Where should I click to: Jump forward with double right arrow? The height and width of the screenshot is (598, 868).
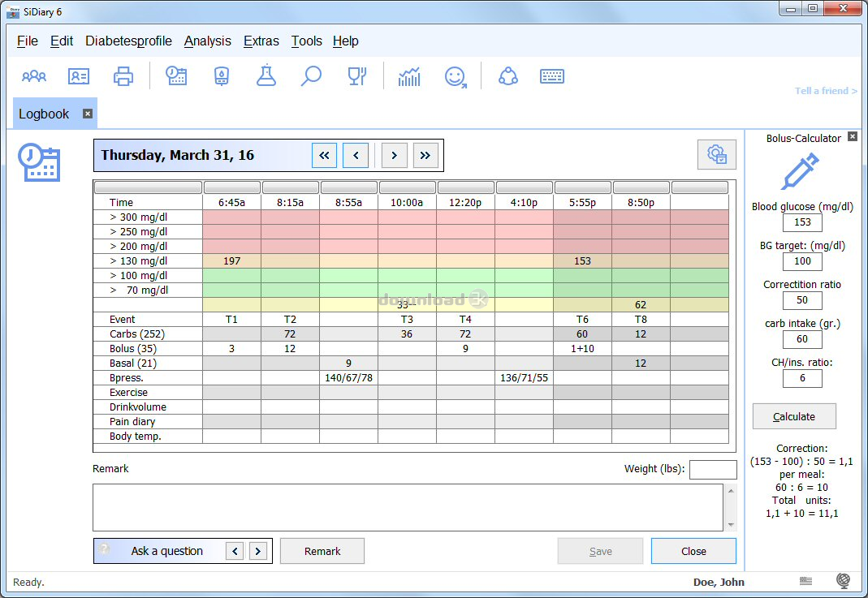425,155
